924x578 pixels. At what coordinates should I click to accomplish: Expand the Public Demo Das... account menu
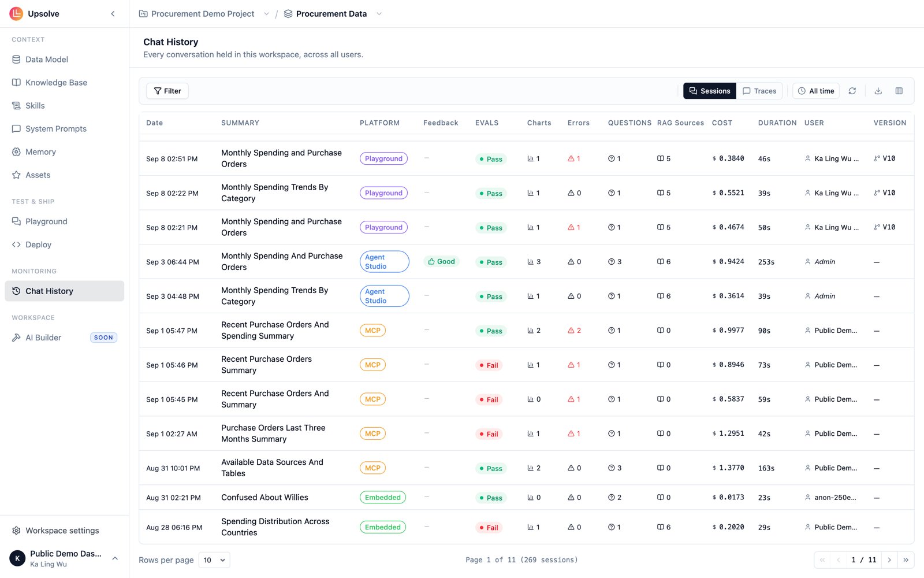(x=64, y=558)
